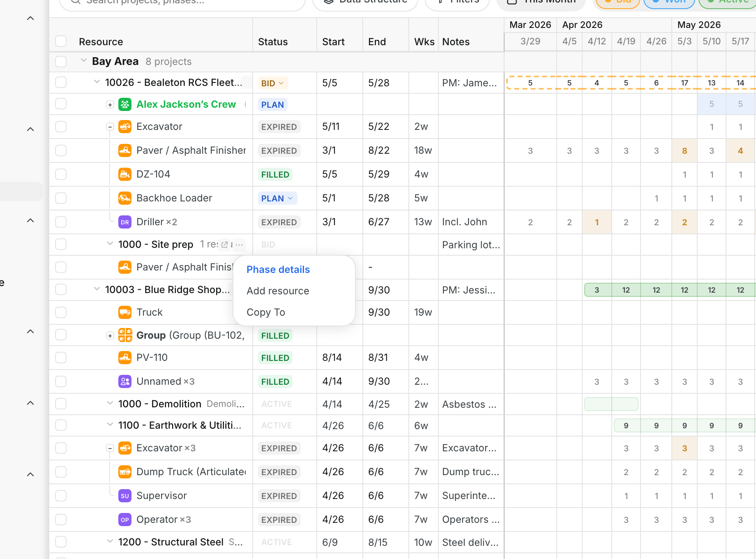Image resolution: width=756 pixels, height=559 pixels.
Task: Click the 5/10 week column header
Action: 712,41
